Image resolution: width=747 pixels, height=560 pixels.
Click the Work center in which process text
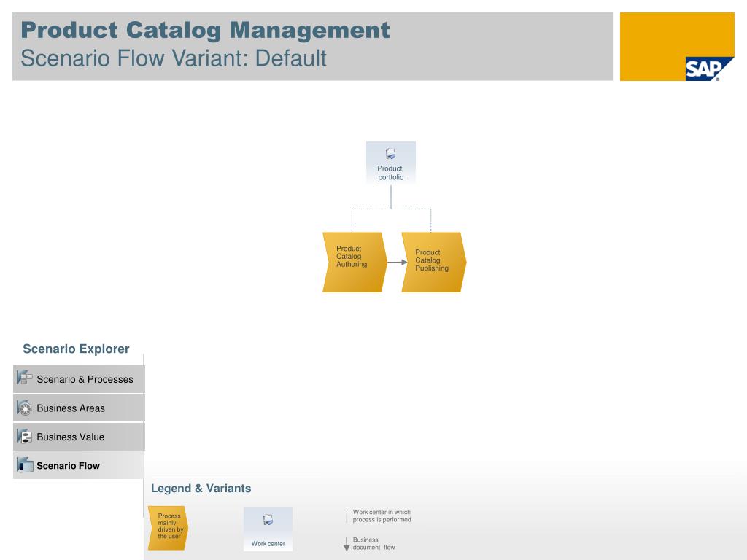(x=382, y=516)
